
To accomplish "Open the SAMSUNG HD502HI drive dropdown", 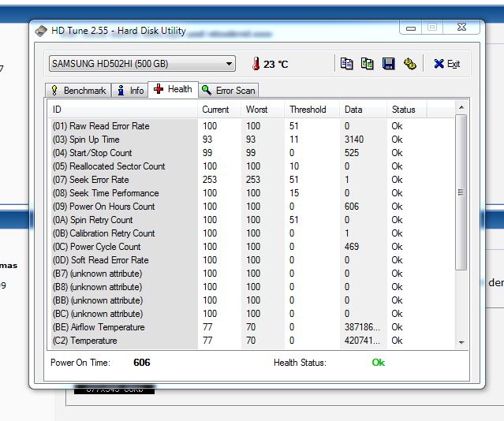I will point(142,64).
